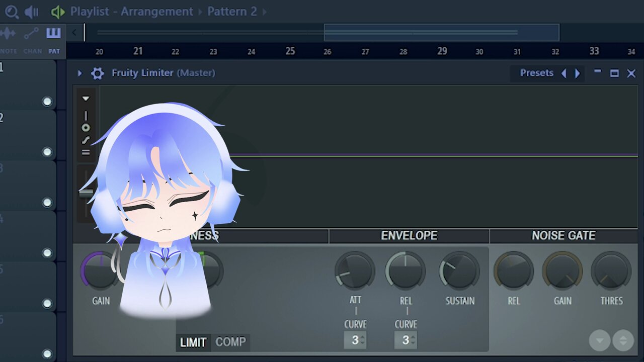
Task: Click the curve icon in limiter display options
Action: pos(86,140)
